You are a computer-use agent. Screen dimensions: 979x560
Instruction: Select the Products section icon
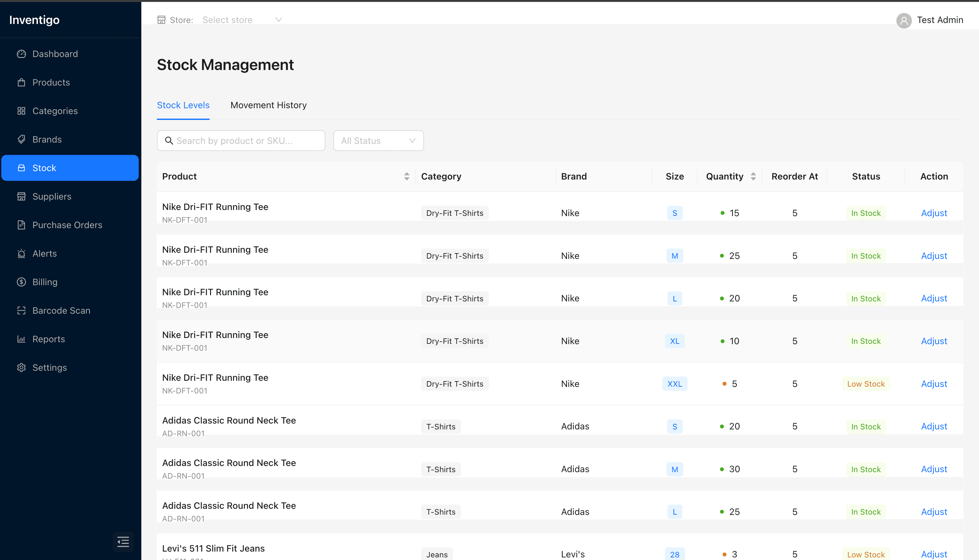pos(21,82)
